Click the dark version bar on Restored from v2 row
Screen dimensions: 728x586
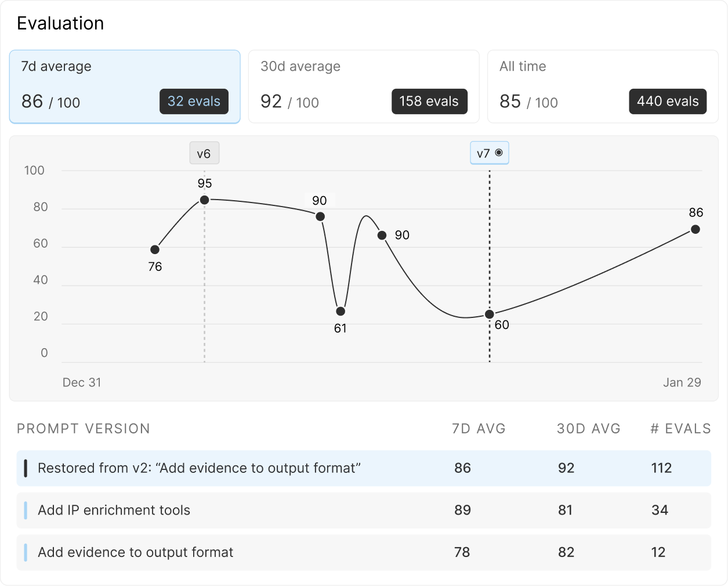[26, 468]
